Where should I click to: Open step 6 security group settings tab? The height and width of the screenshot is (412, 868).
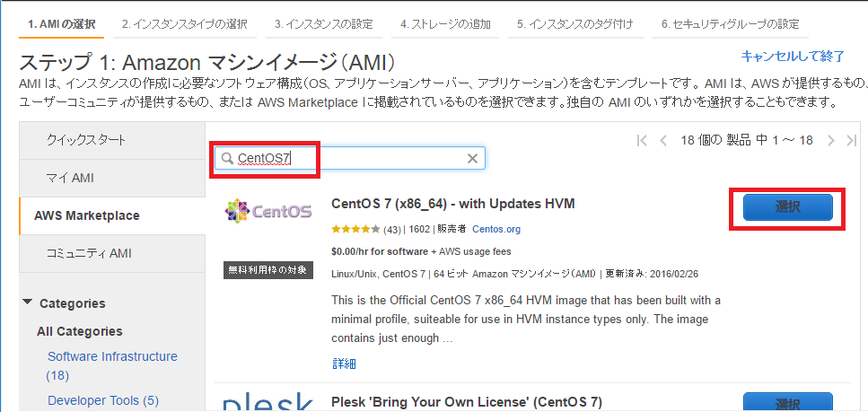click(x=730, y=24)
